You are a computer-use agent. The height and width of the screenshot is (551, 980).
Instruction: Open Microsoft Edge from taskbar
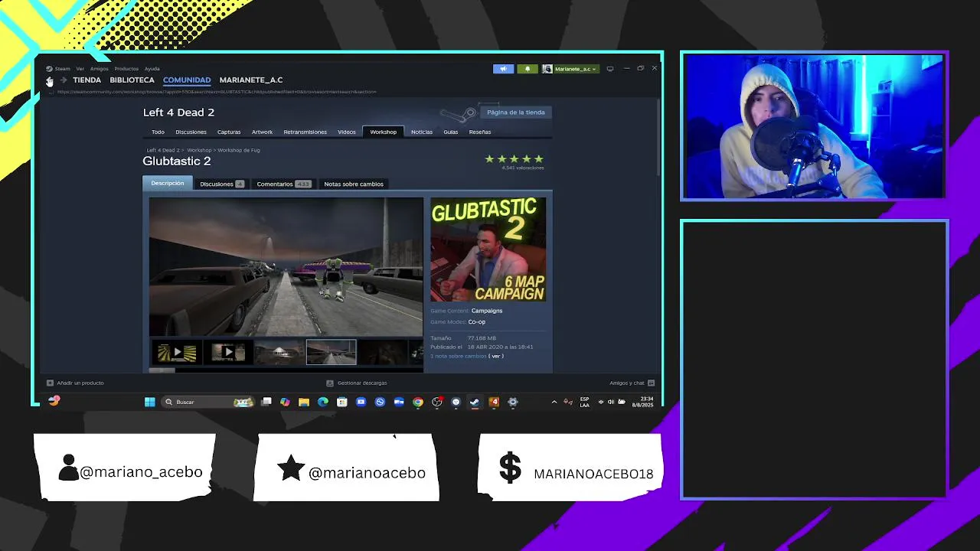click(323, 402)
